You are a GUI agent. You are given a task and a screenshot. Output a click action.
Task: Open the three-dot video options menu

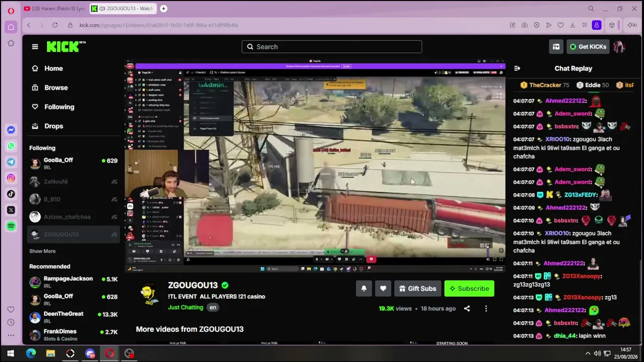pos(486,309)
